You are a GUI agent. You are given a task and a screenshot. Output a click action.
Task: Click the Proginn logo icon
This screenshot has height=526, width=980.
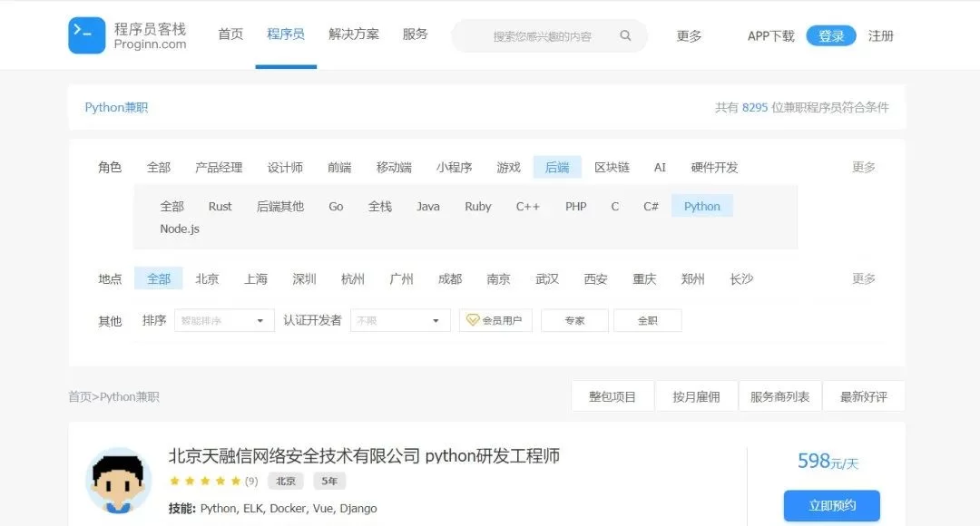tap(86, 35)
